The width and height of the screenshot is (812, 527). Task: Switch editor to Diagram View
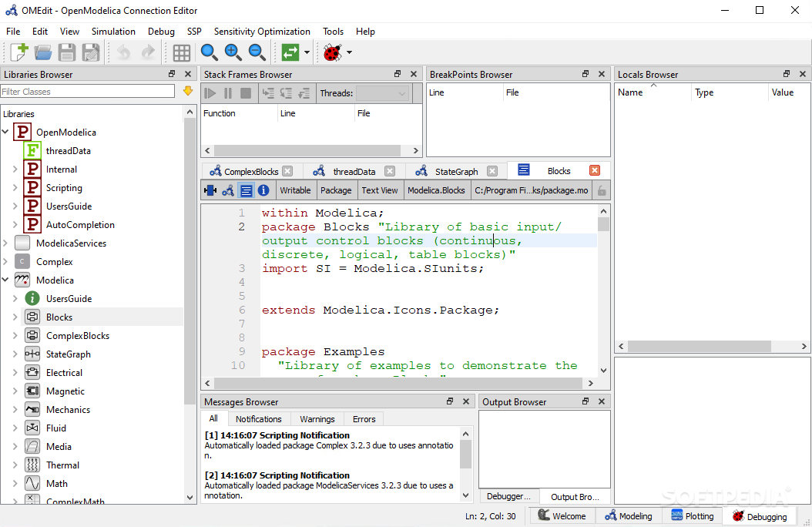coord(228,190)
